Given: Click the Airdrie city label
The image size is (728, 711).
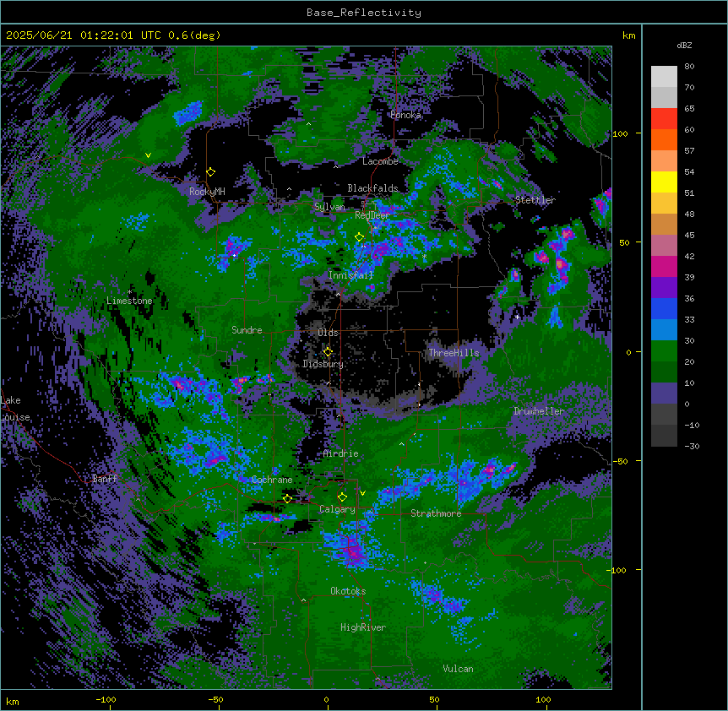Looking at the screenshot, I should [340, 453].
